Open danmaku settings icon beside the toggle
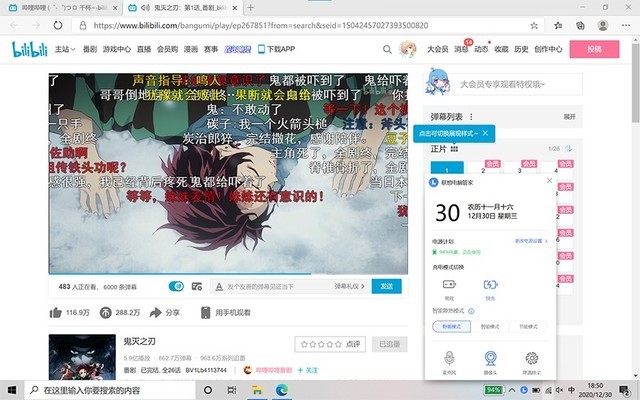The width and height of the screenshot is (640, 400). click(197, 287)
